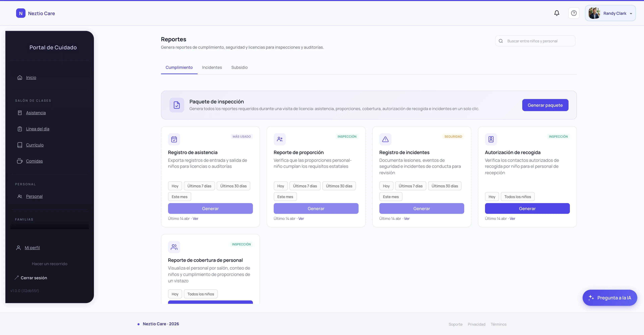The width and height of the screenshot is (644, 335).
Task: Select Todos los niños for Autorización de recogida
Action: click(x=518, y=197)
